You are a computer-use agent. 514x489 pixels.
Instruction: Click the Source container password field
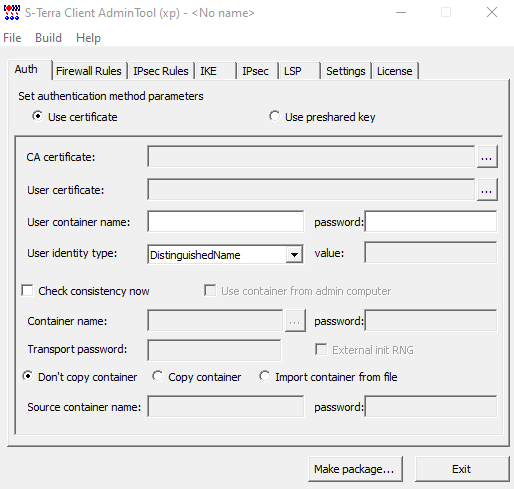click(x=431, y=406)
